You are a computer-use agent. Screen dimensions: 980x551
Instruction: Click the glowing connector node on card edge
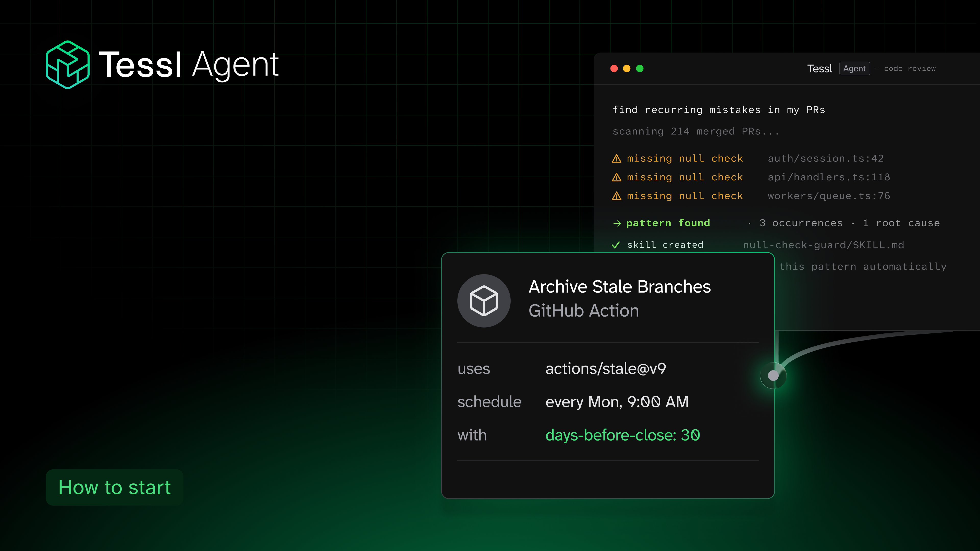774,376
